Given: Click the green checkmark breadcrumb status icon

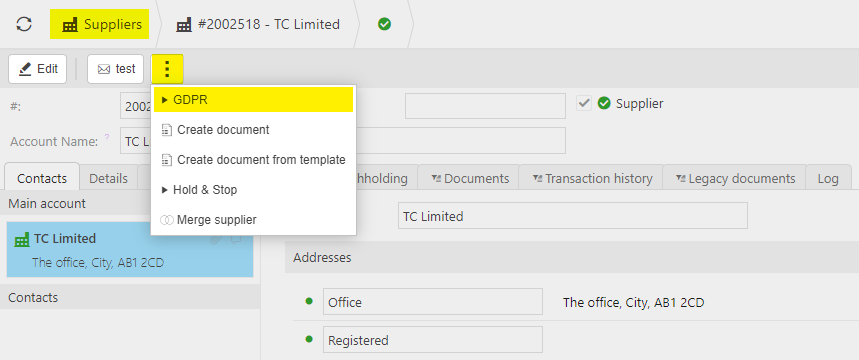Looking at the screenshot, I should (385, 24).
